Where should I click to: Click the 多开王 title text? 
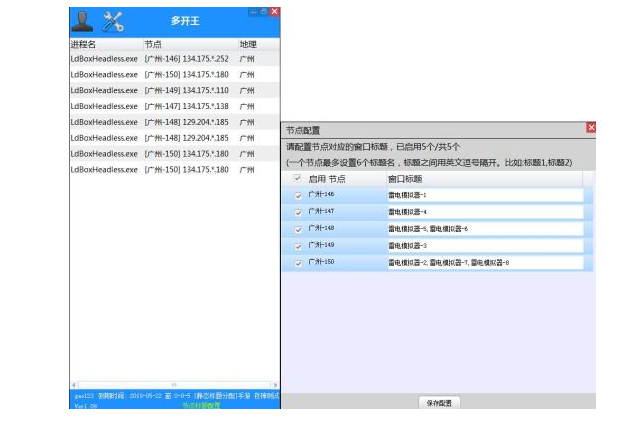click(x=185, y=21)
